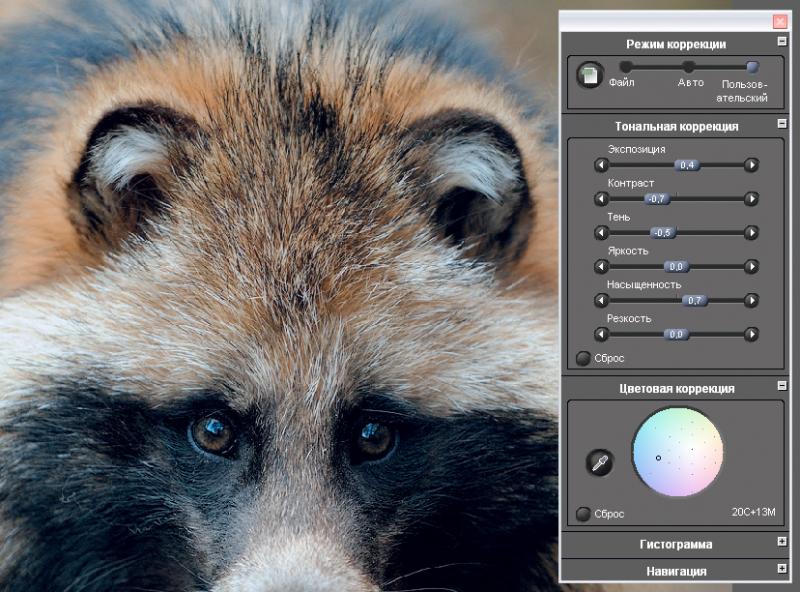The height and width of the screenshot is (592, 800).
Task: Click the Яркость slider handle showing 0,0
Action: tap(676, 266)
